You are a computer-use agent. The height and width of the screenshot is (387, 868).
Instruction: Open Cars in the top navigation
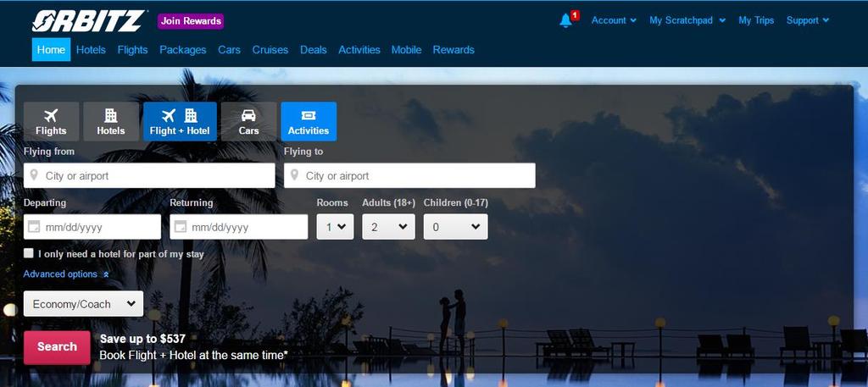(229, 50)
